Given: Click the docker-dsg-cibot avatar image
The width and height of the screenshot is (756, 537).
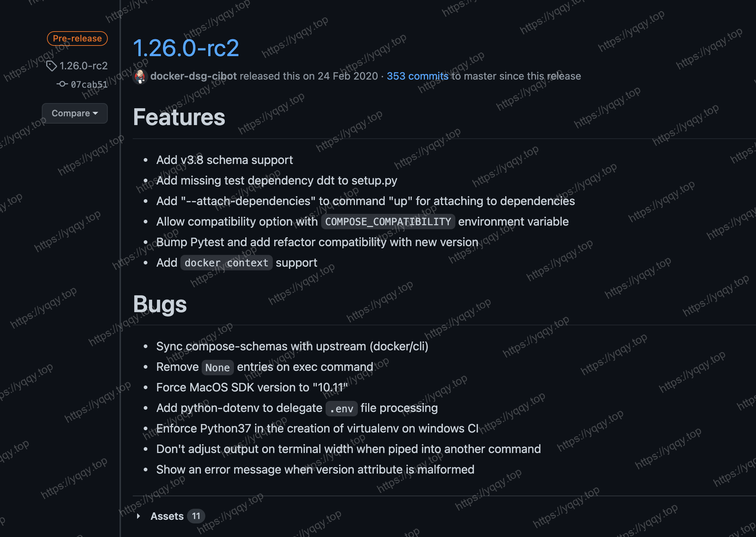Looking at the screenshot, I should [x=140, y=76].
